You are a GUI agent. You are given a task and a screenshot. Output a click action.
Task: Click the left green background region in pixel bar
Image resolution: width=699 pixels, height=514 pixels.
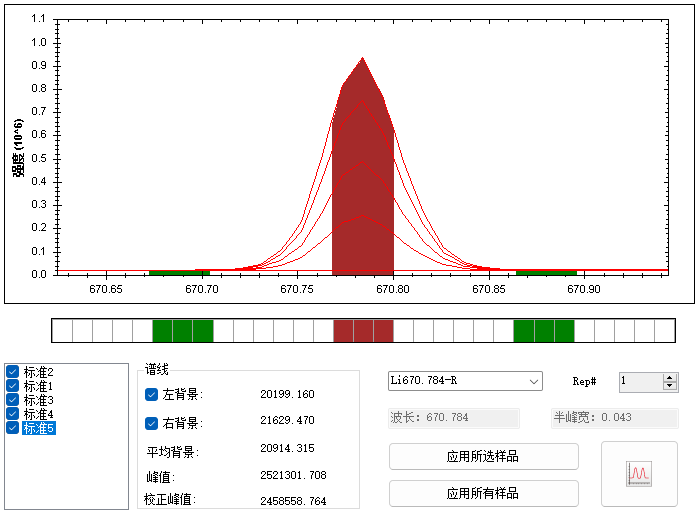click(183, 331)
